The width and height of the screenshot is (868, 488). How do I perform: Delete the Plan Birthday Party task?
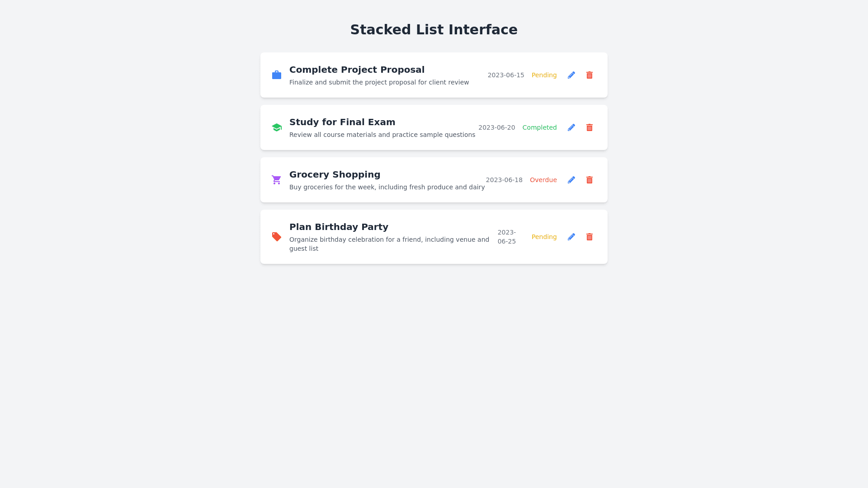(590, 237)
